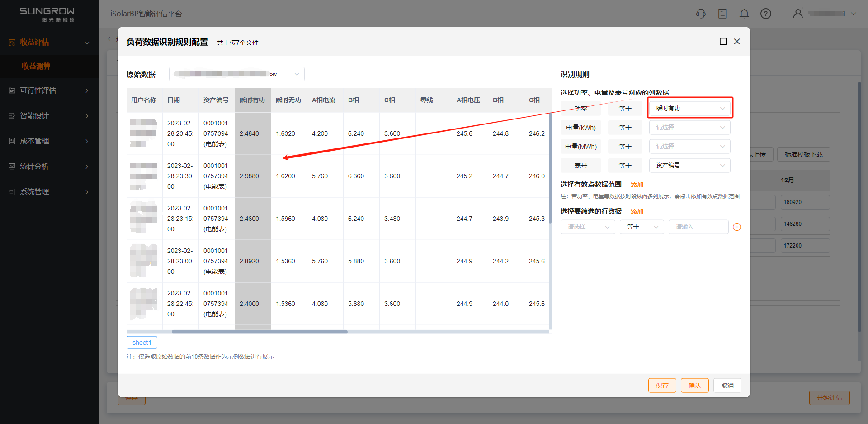Click the user profile avatar icon
This screenshot has height=424, width=868.
pyautogui.click(x=798, y=14)
